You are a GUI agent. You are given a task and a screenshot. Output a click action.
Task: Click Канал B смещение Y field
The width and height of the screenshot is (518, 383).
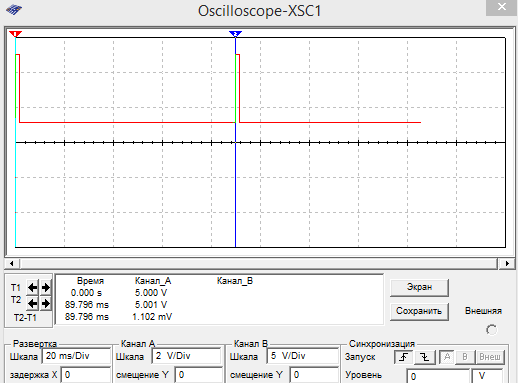pos(314,375)
